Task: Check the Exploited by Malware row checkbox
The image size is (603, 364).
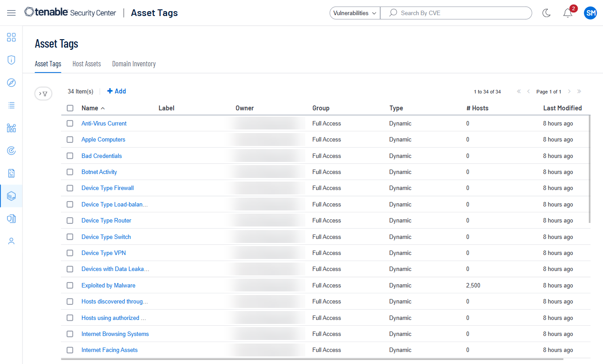Action: click(70, 285)
